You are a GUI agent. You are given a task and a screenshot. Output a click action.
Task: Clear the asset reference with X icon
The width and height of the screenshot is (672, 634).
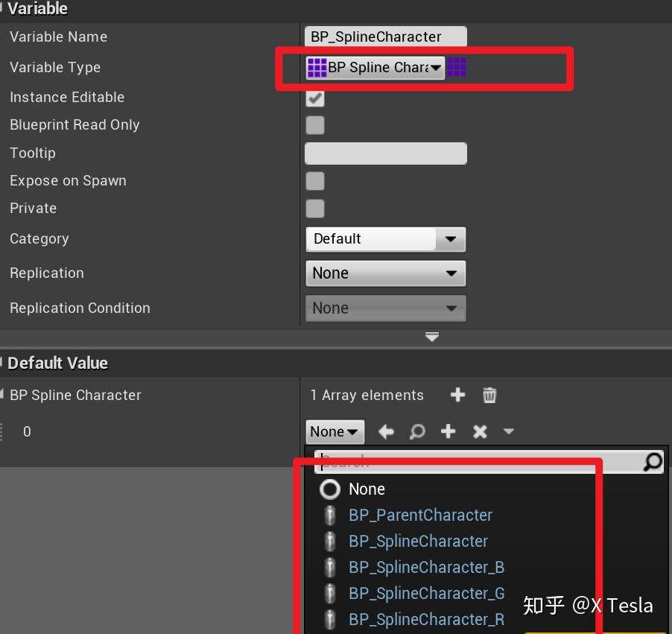(x=479, y=431)
